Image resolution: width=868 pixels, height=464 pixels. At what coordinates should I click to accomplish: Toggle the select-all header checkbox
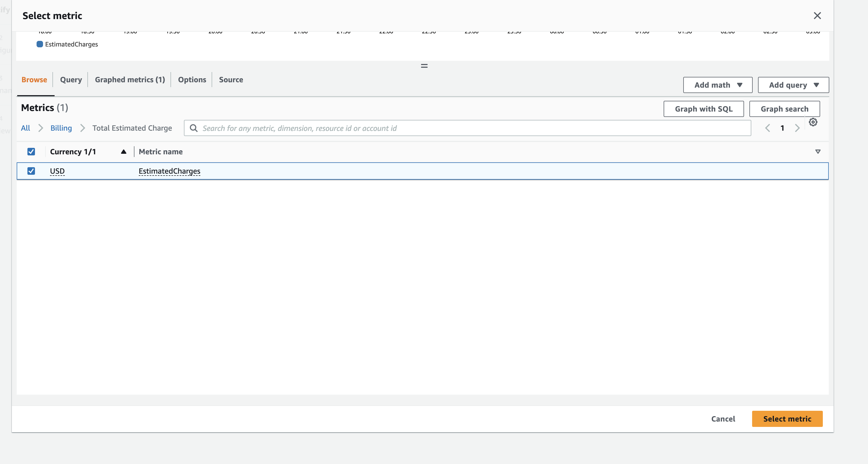(31, 152)
